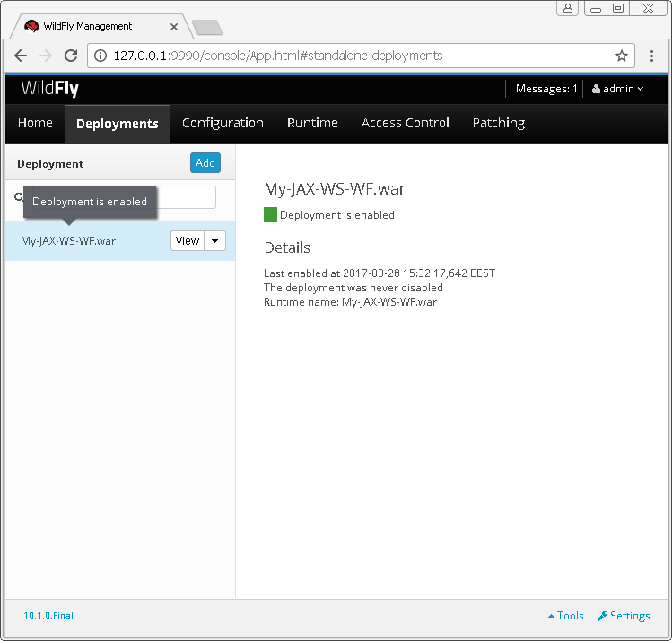
Task: Open the Access Control tab
Action: (405, 124)
